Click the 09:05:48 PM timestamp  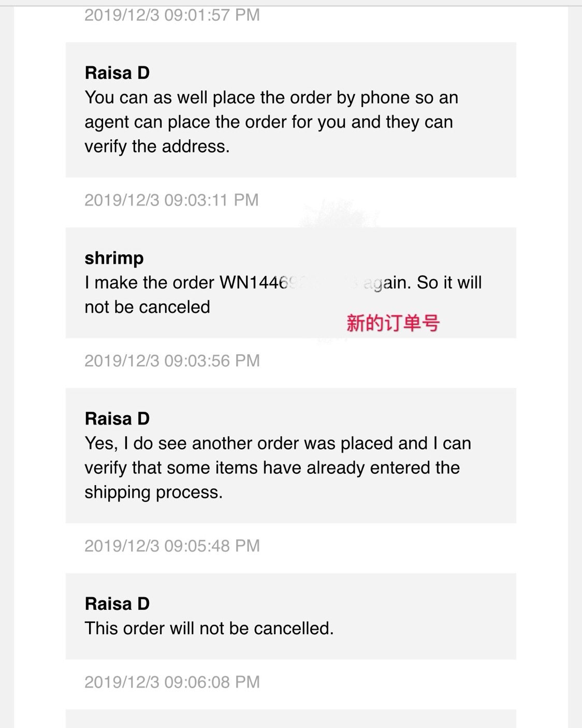(x=172, y=545)
